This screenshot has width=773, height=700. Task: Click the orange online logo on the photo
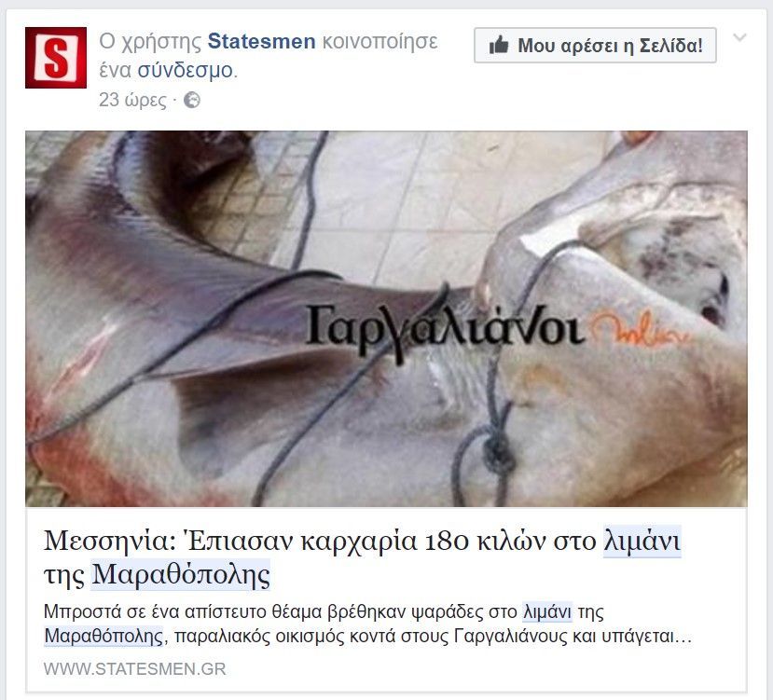[x=639, y=329]
